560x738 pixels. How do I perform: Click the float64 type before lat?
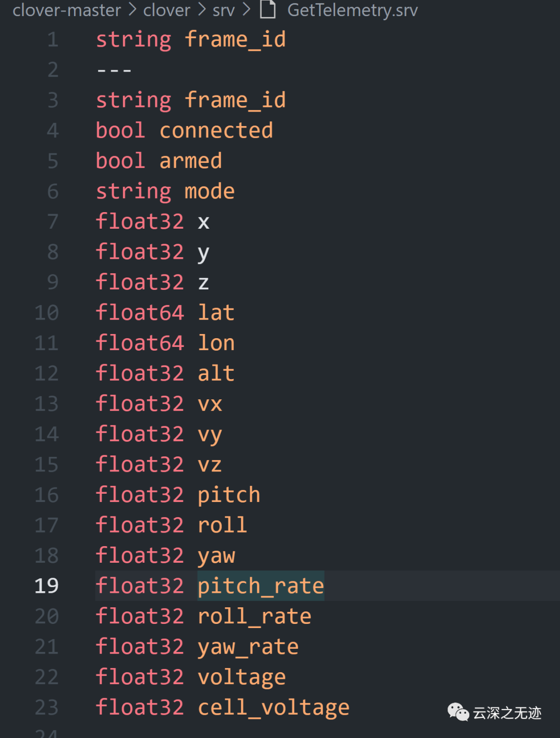coord(139,313)
